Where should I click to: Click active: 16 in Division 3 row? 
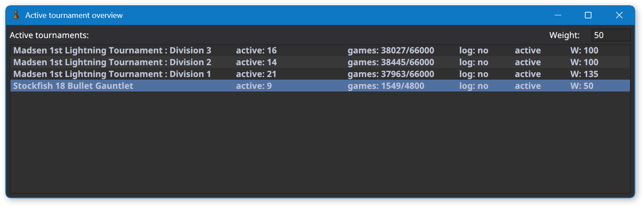tap(256, 50)
